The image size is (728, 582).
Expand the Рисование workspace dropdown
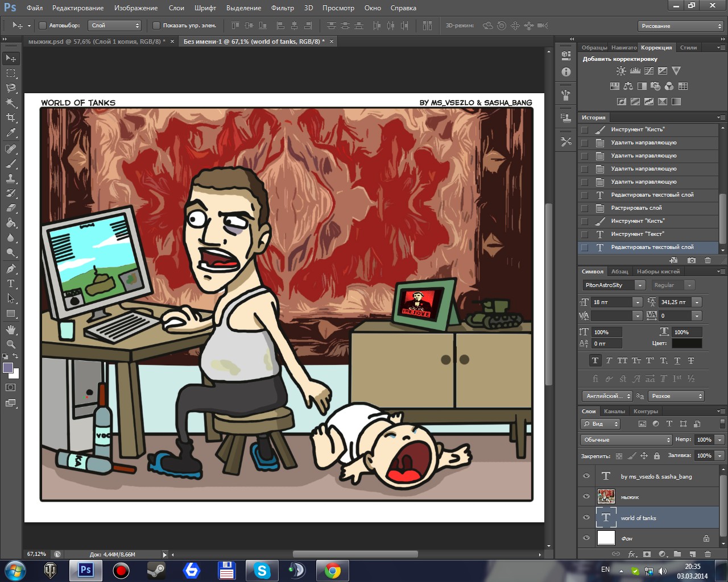[x=680, y=26]
